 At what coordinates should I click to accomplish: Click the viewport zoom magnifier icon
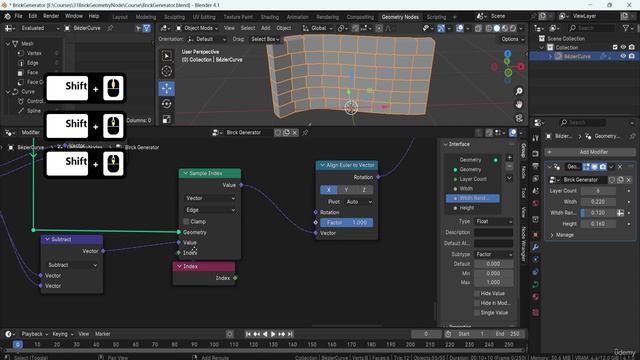click(519, 91)
